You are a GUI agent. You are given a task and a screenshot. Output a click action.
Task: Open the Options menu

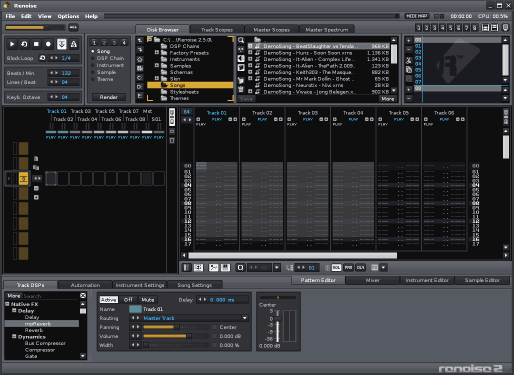(x=68, y=16)
